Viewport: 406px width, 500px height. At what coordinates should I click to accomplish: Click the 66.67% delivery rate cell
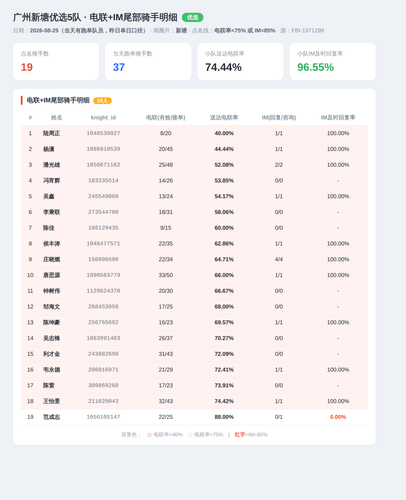(x=224, y=291)
